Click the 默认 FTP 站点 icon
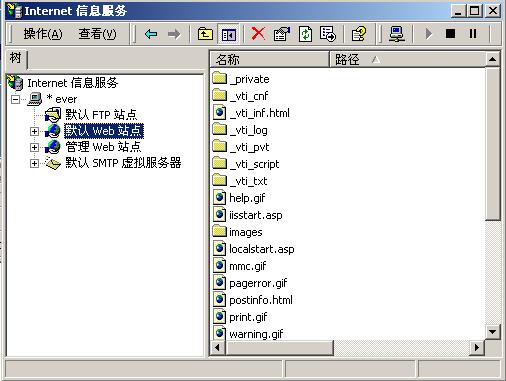The height and width of the screenshot is (381, 506). click(53, 115)
